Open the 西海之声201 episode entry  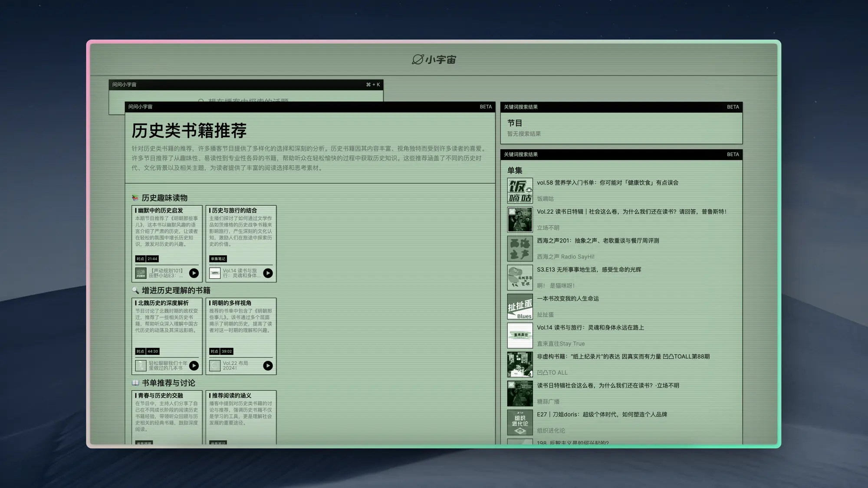pos(599,241)
